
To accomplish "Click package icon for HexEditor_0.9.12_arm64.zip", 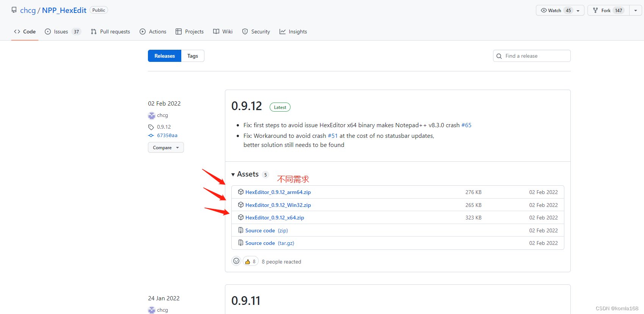I will point(241,192).
